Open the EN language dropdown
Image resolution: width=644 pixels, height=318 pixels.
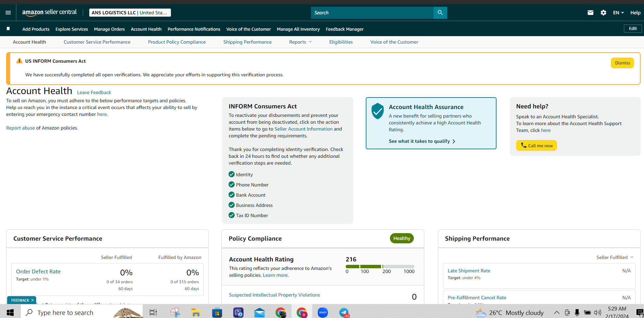618,13
